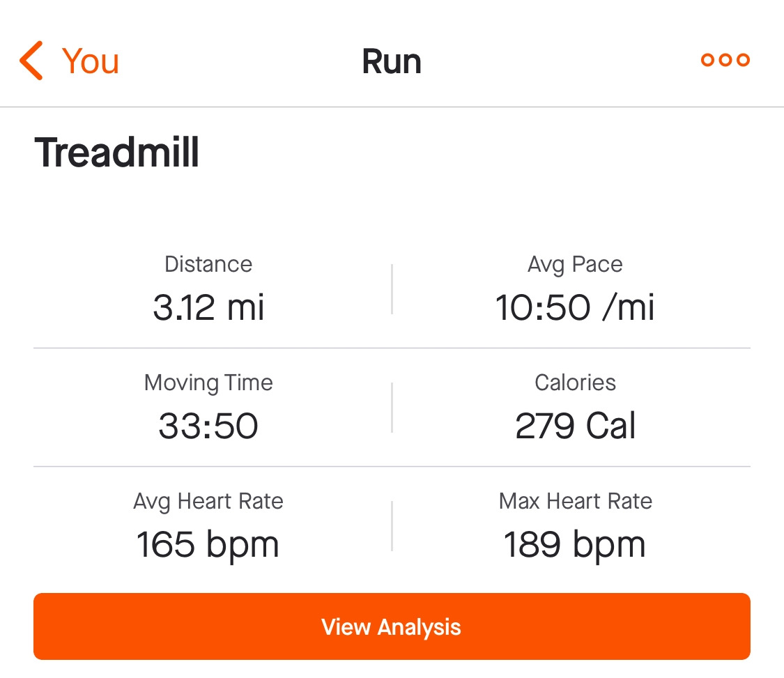Select the 279 Cal value
Screen dimensions: 784x678
(575, 426)
